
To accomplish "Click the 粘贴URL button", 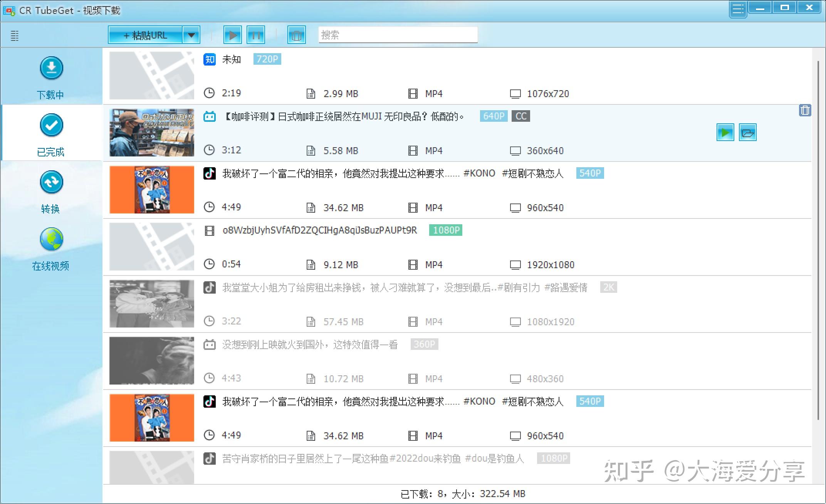I will point(145,35).
